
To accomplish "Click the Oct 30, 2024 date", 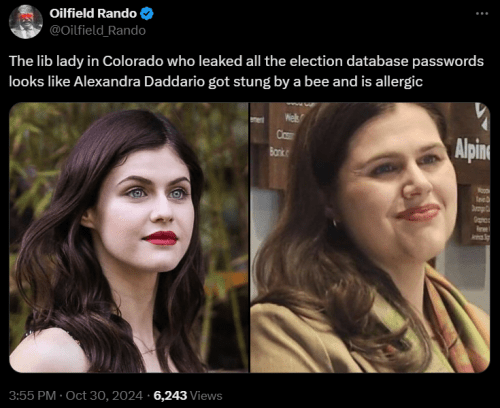I will click(104, 396).
